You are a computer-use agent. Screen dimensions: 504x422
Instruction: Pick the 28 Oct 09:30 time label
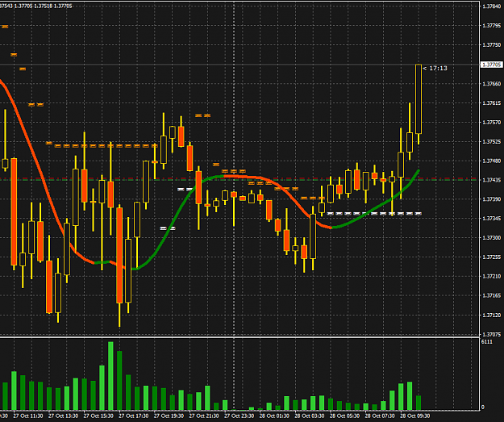415,416
